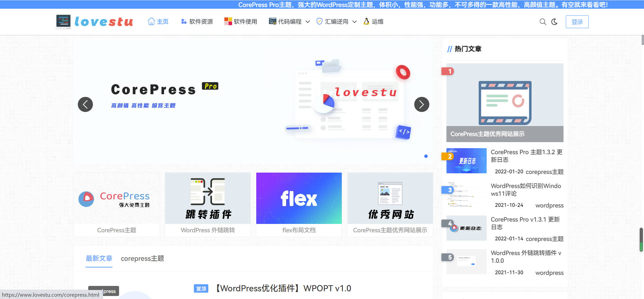644x299 pixels.
Task: Click wordpress tag dated 2021-10-24
Action: (549, 205)
